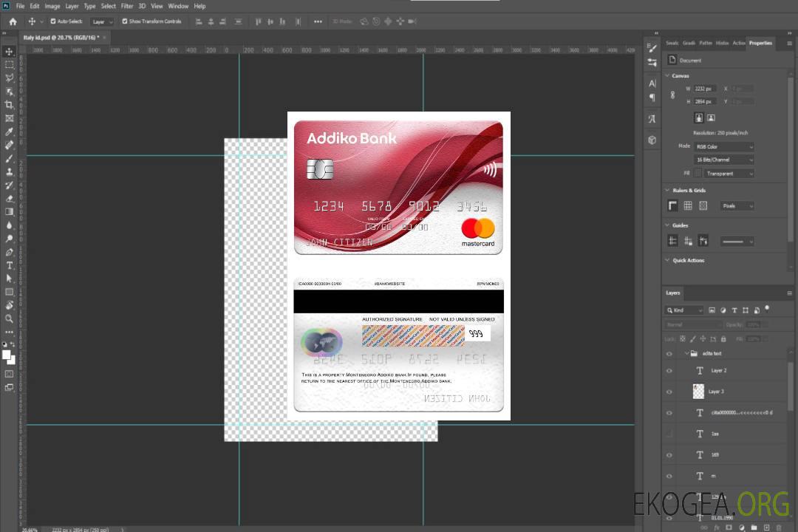798x532 pixels.
Task: Select the Eyedropper tool
Action: (9, 132)
